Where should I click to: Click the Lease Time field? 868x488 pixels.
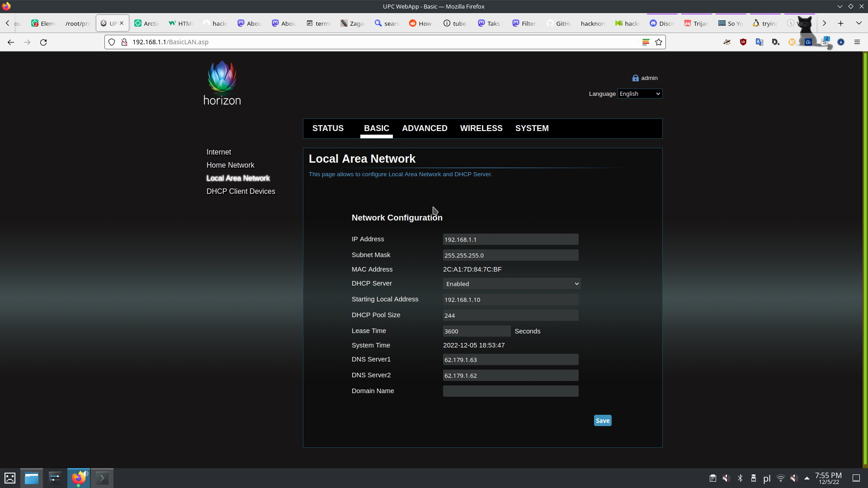coord(477,331)
